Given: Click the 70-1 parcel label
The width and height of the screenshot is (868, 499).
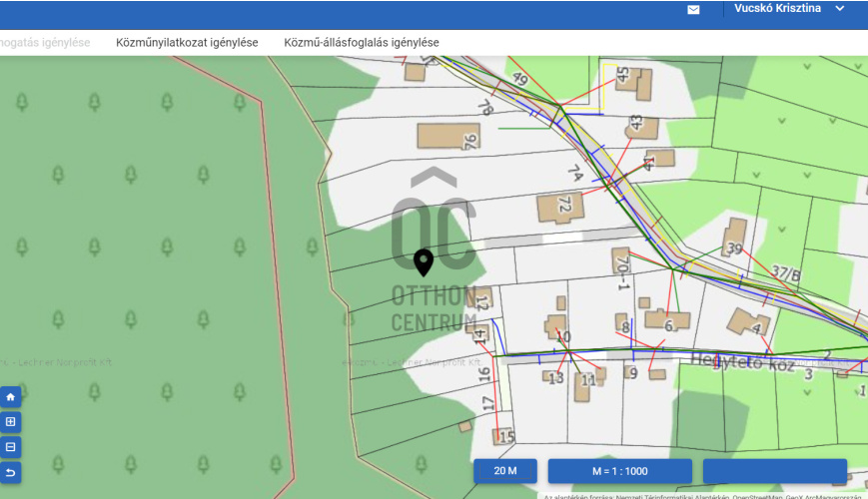Looking at the screenshot, I should (622, 271).
